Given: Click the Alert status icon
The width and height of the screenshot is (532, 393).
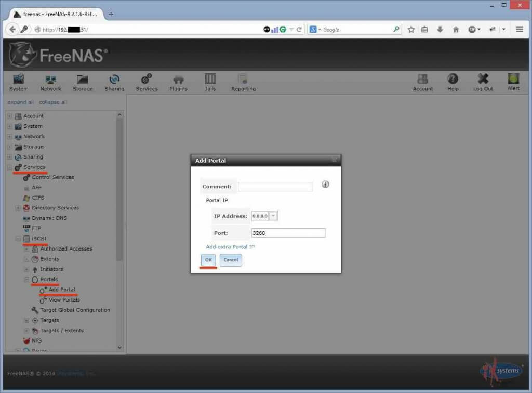Looking at the screenshot, I should [513, 82].
